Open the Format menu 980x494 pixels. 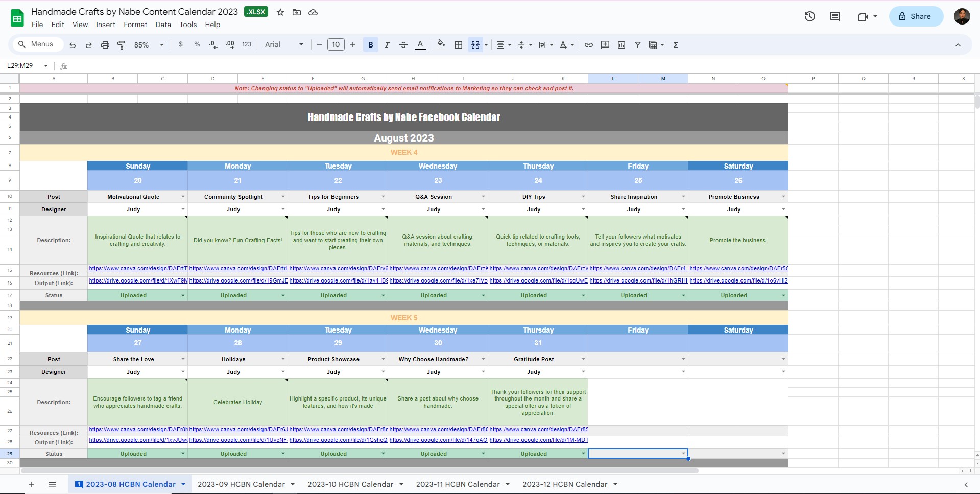tap(135, 25)
